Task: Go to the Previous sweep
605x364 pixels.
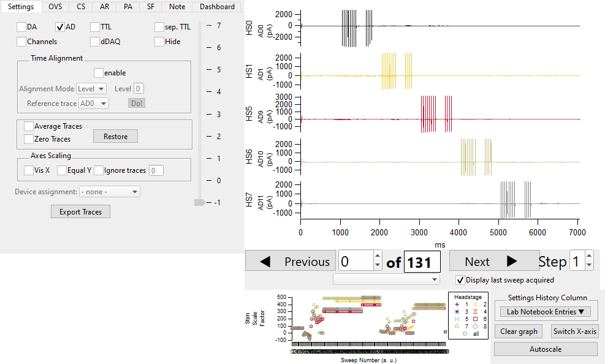Action: (x=291, y=262)
